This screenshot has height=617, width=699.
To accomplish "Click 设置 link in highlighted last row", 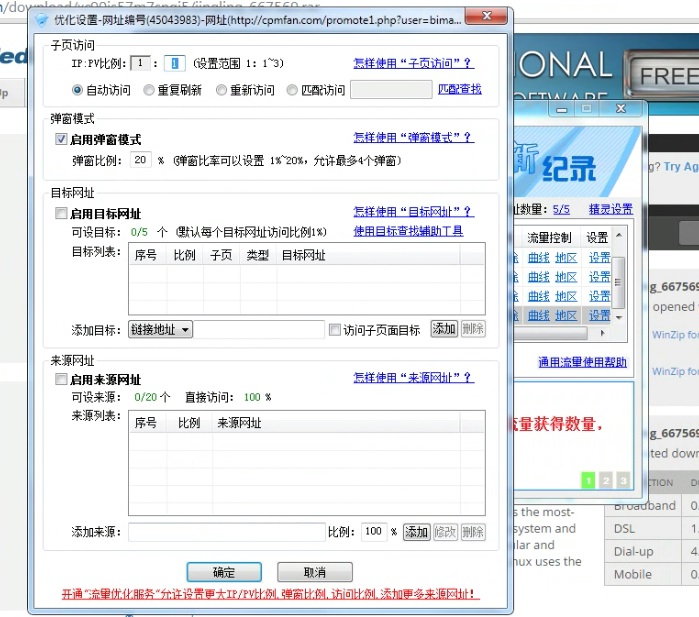I will click(x=600, y=316).
